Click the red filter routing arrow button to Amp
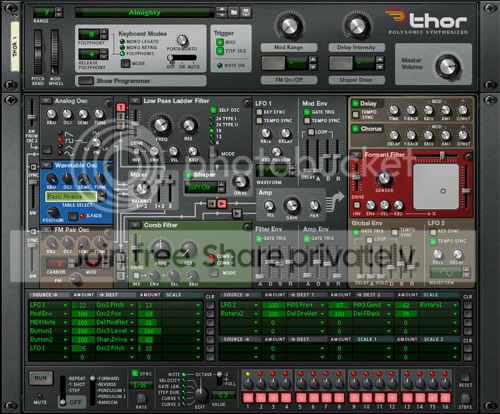The height and width of the screenshot is (414, 500). coord(221,203)
